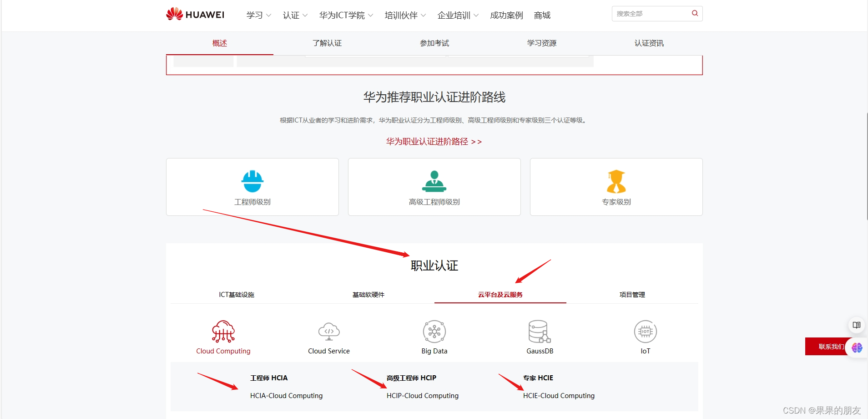Click the 专家 HCIE heading

point(538,378)
